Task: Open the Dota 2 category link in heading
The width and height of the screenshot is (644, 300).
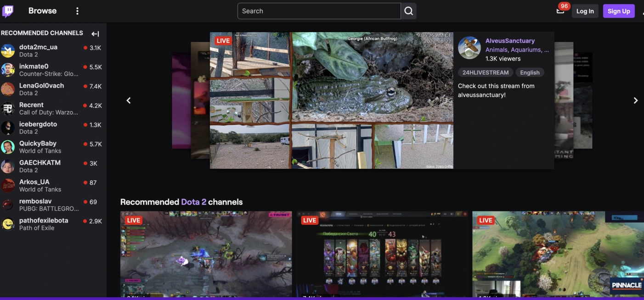Action: (193, 202)
